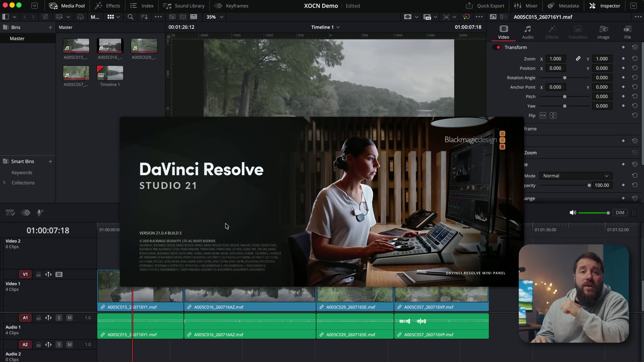The width and height of the screenshot is (644, 362).
Task: Open Inspector clip options menu dots
Action: point(638,17)
